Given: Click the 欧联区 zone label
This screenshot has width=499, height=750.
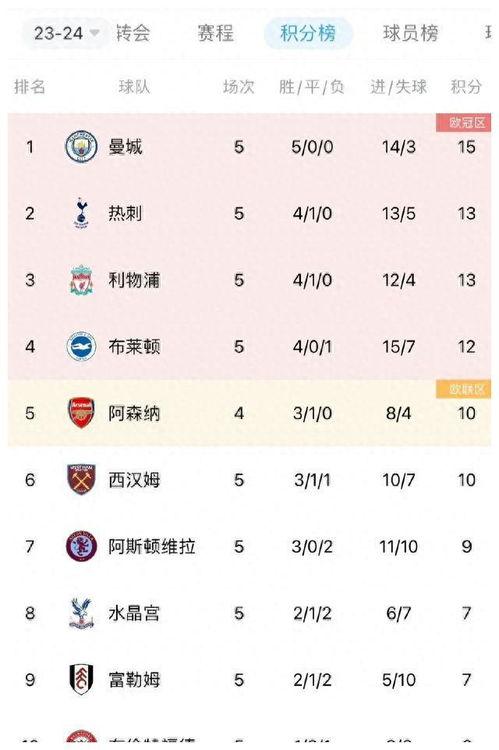Looking at the screenshot, I should 464,389.
